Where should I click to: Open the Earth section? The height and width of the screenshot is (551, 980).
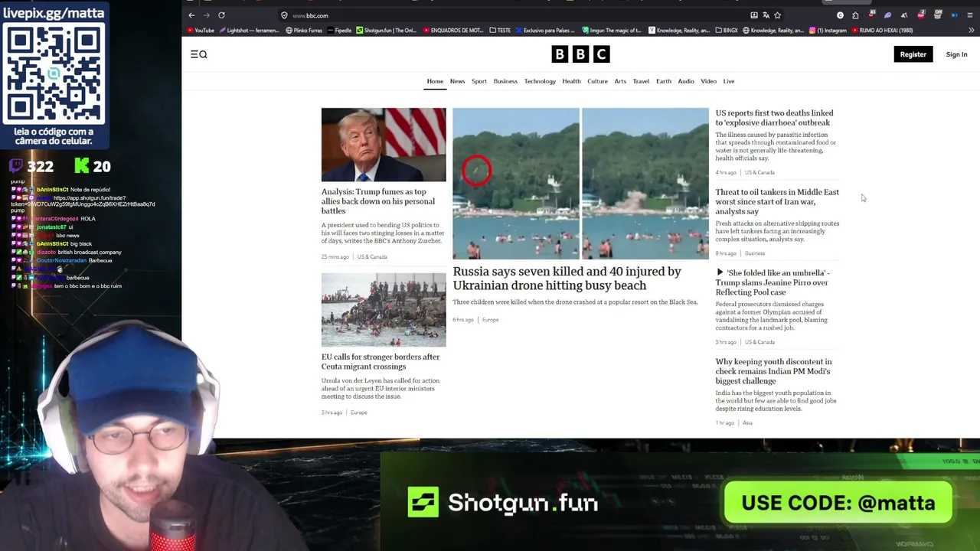coord(664,81)
